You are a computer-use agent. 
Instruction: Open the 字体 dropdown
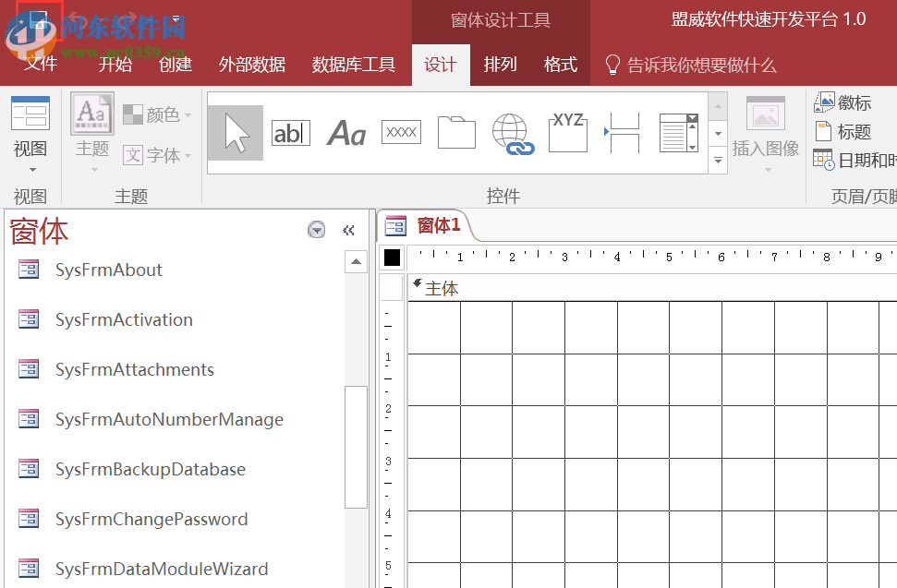tap(158, 155)
